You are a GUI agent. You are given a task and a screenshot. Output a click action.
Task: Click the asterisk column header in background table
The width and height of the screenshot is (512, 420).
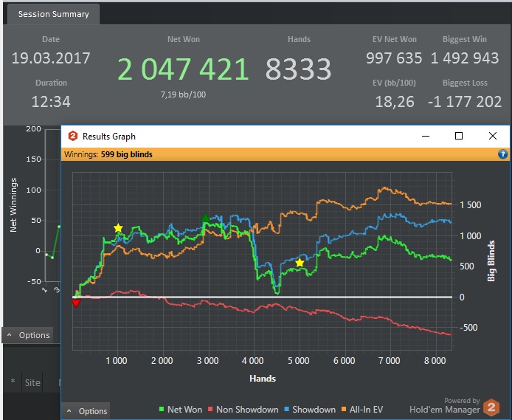click(13, 382)
